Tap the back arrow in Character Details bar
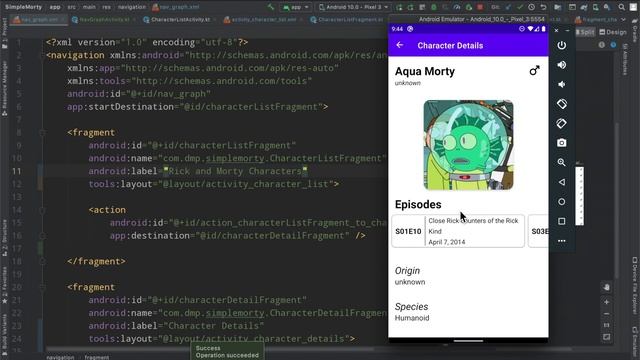The image size is (640, 360). [400, 45]
